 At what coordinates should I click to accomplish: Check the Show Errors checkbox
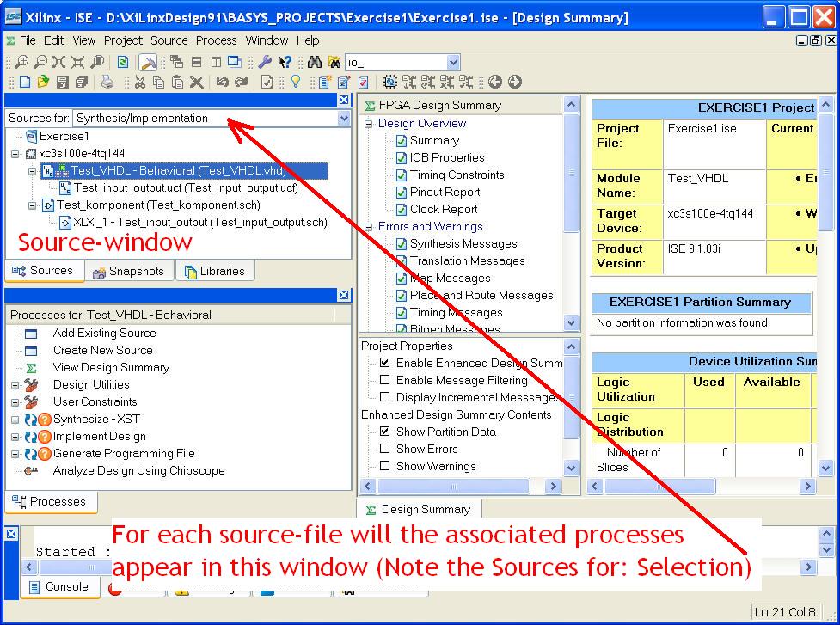coord(384,448)
